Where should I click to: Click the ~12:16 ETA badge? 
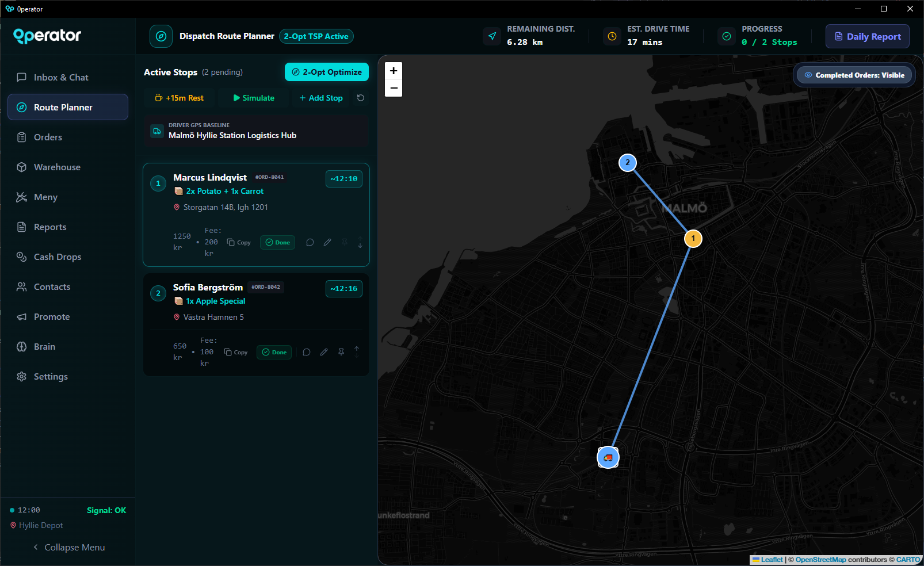(x=344, y=289)
